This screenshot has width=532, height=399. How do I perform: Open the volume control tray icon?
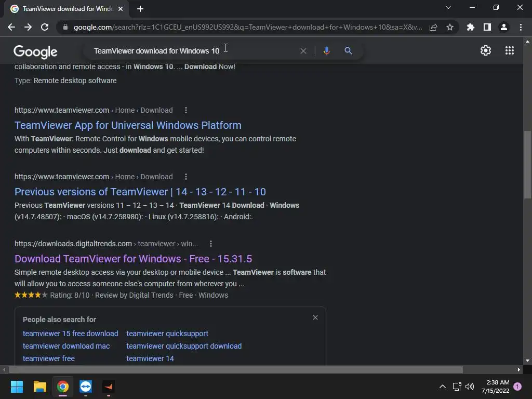470,387
